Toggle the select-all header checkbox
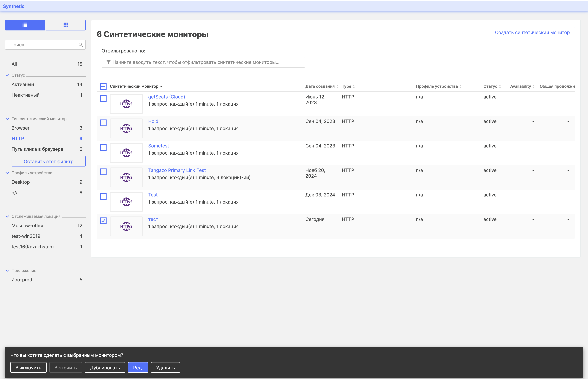The image size is (588, 379). click(103, 86)
